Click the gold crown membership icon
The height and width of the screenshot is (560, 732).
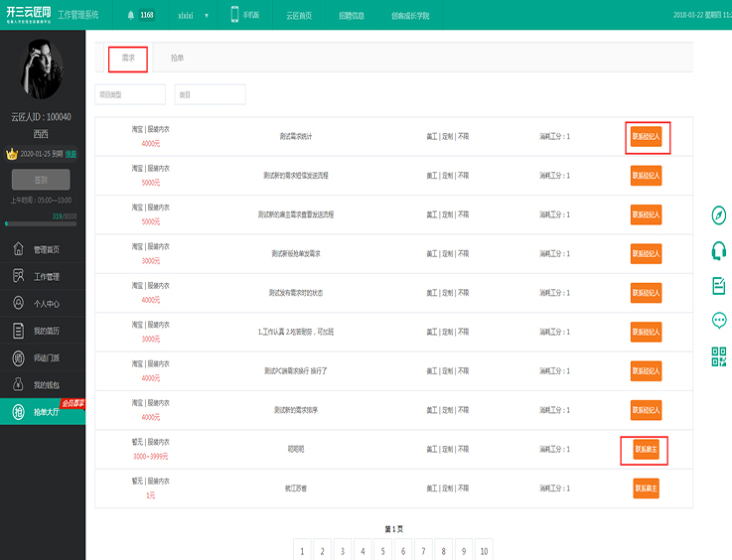tap(12, 154)
